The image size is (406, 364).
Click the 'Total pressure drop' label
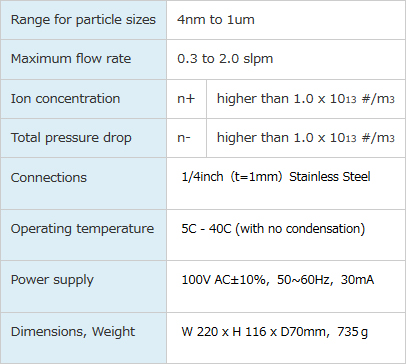coord(71,138)
